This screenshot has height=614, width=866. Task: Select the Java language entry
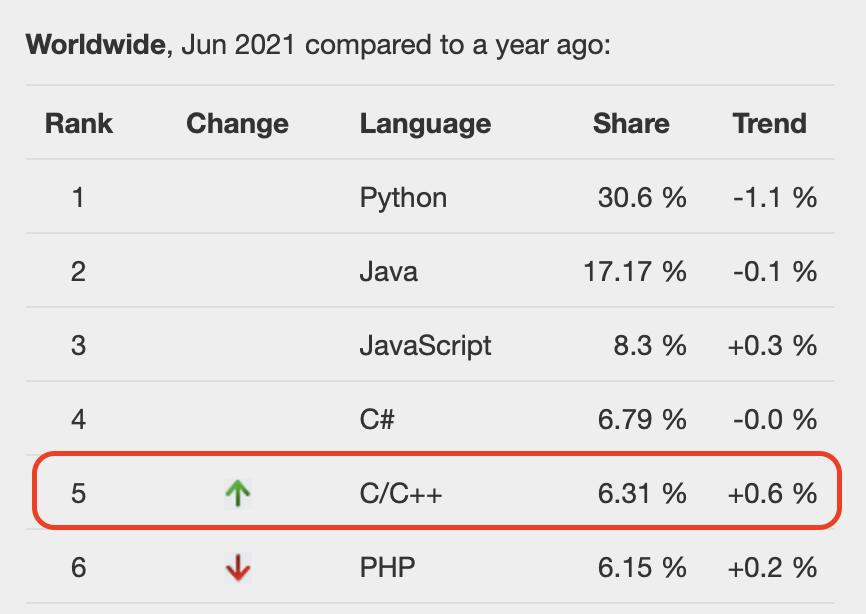pos(388,272)
